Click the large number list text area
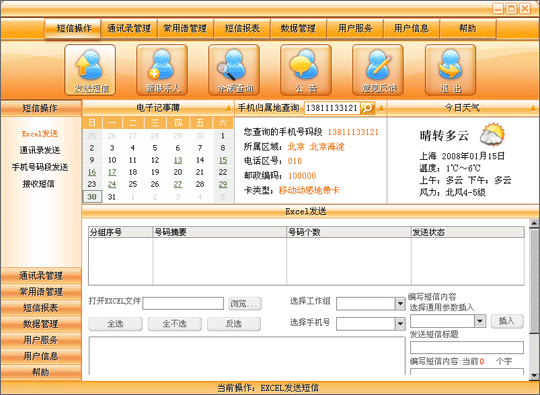Screen dimensions: 540x395 pyautogui.click(x=247, y=356)
